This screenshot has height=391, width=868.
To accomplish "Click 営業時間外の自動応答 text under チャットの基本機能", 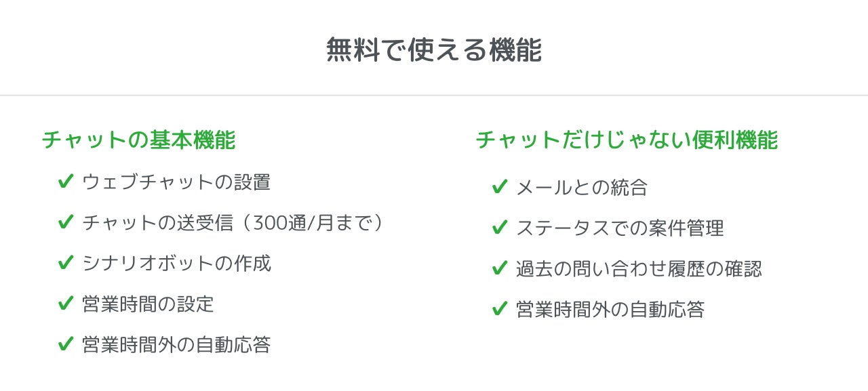I will 176,345.
